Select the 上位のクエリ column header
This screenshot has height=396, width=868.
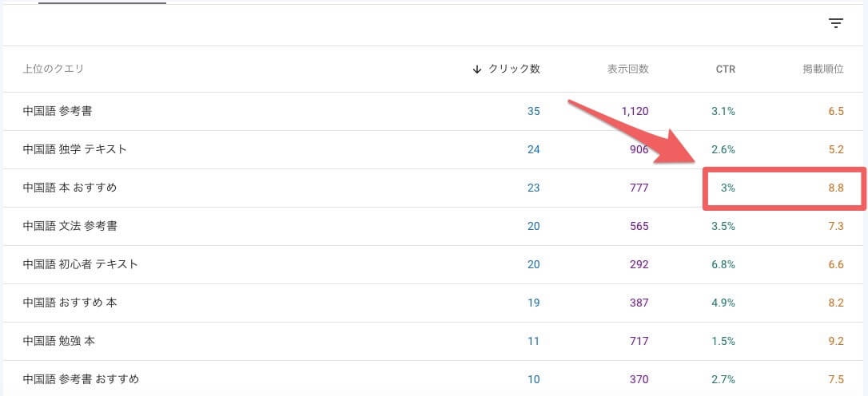tap(53, 69)
